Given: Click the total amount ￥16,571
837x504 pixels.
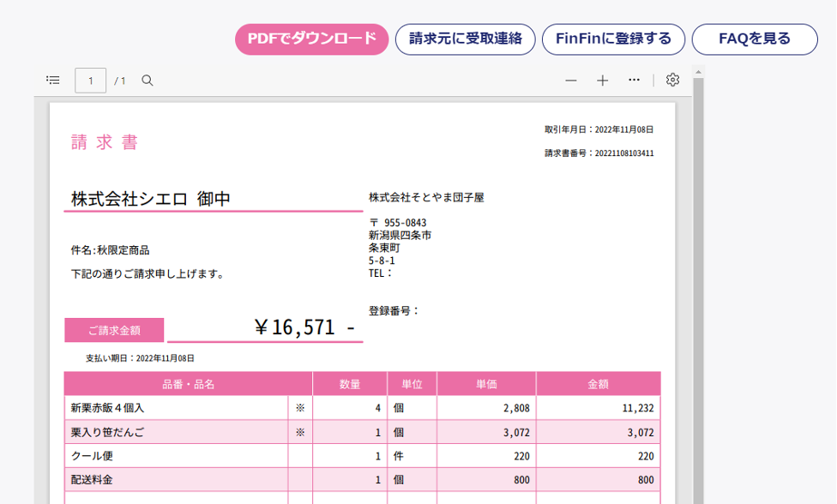Looking at the screenshot, I should [x=295, y=327].
